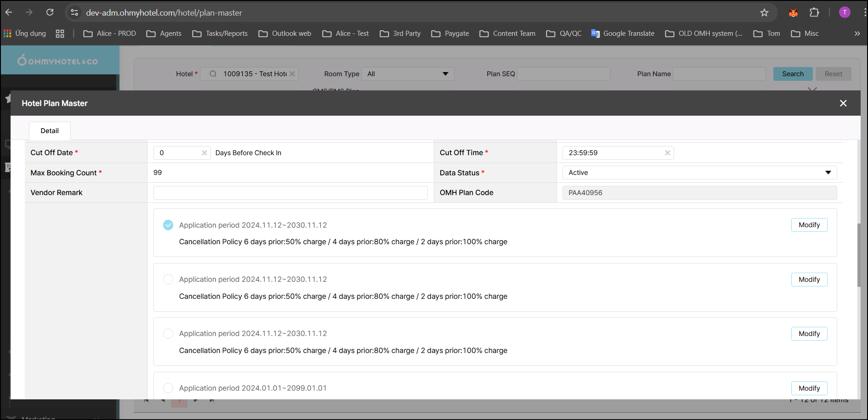Click Modify for the first application period

[x=809, y=225]
